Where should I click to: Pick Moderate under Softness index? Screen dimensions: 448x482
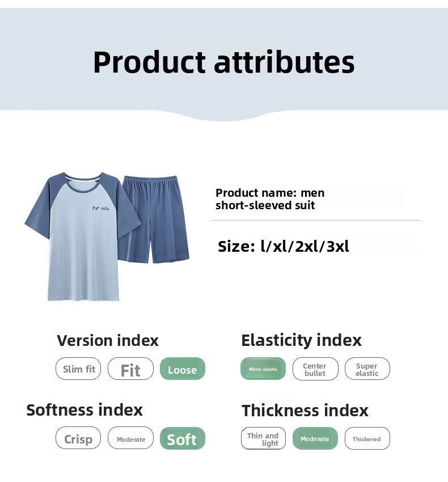[130, 438]
